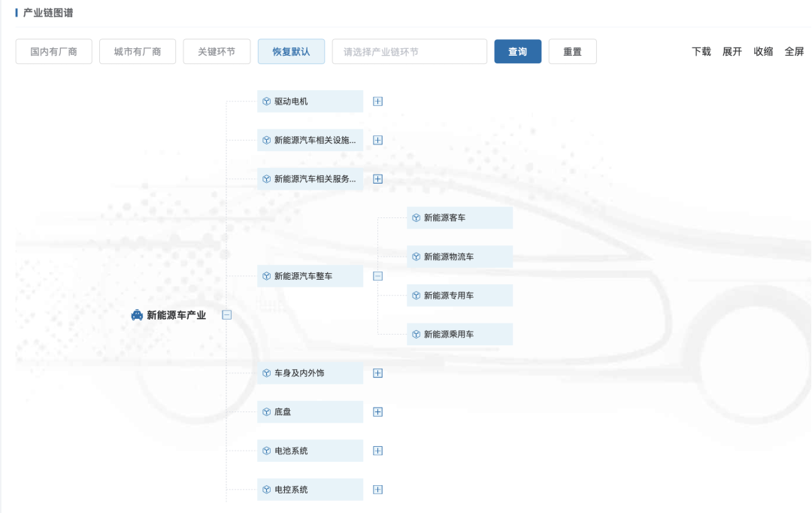Click the 恢复默认 filter button

pyautogui.click(x=291, y=51)
